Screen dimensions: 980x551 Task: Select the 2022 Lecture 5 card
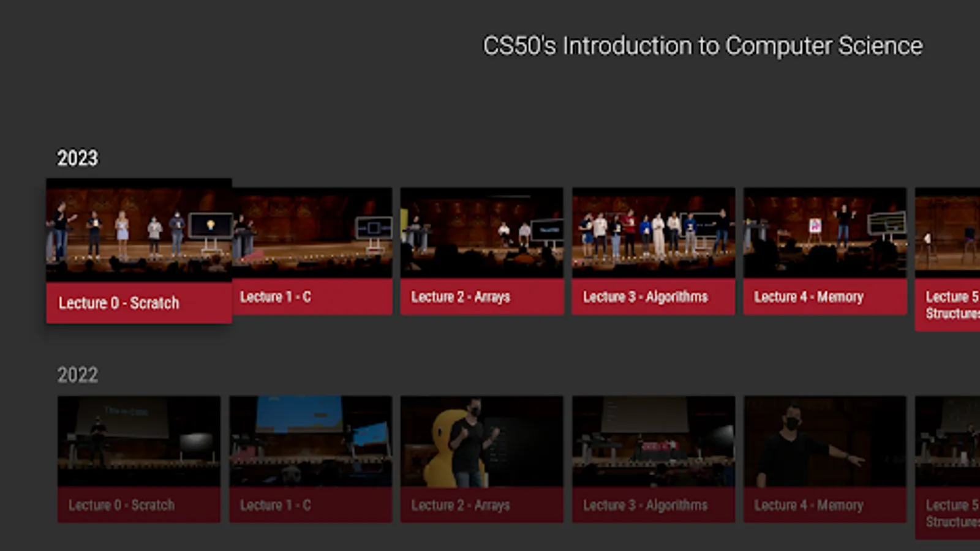pyautogui.click(x=948, y=468)
